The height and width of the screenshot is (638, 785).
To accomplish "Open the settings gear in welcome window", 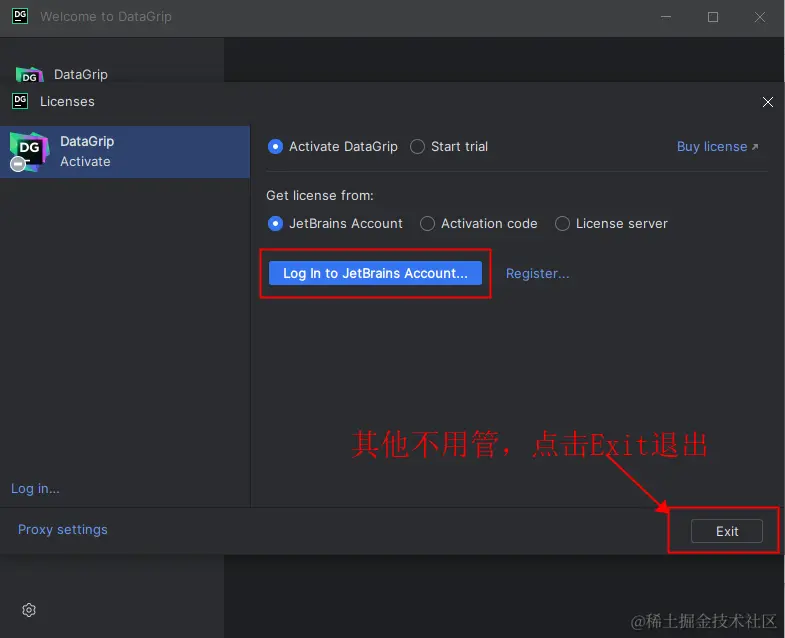I will [29, 610].
